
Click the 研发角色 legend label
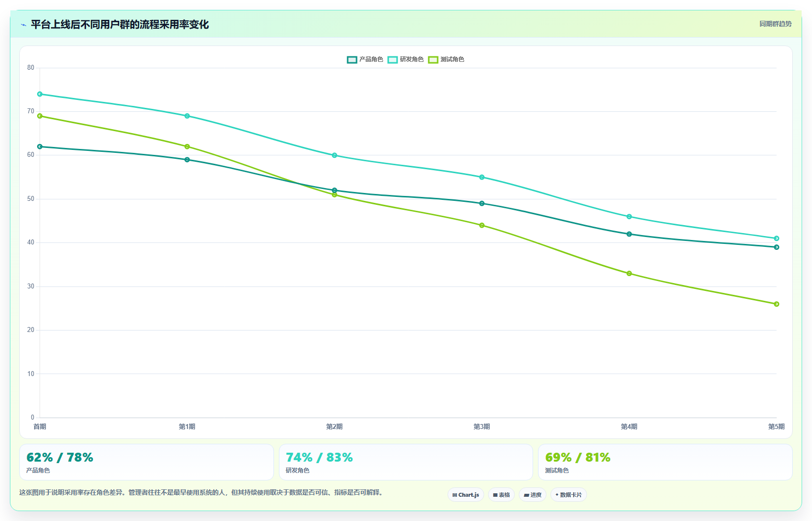tap(412, 59)
